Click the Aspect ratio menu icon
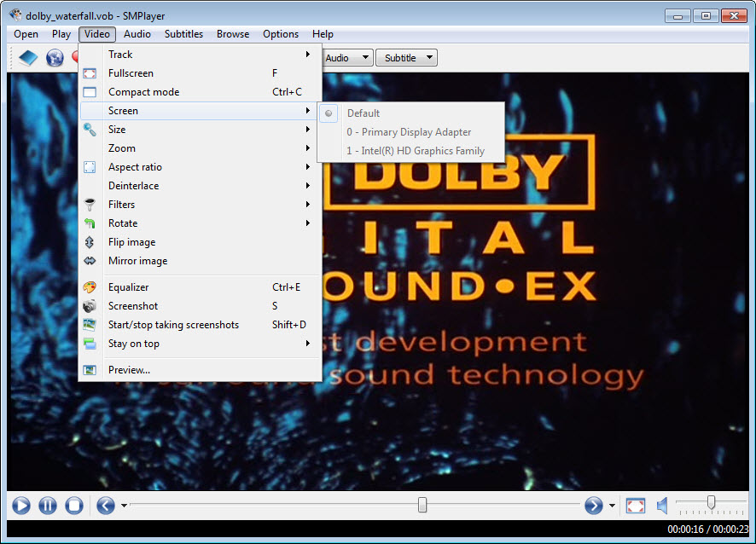The width and height of the screenshot is (756, 544). click(x=90, y=167)
